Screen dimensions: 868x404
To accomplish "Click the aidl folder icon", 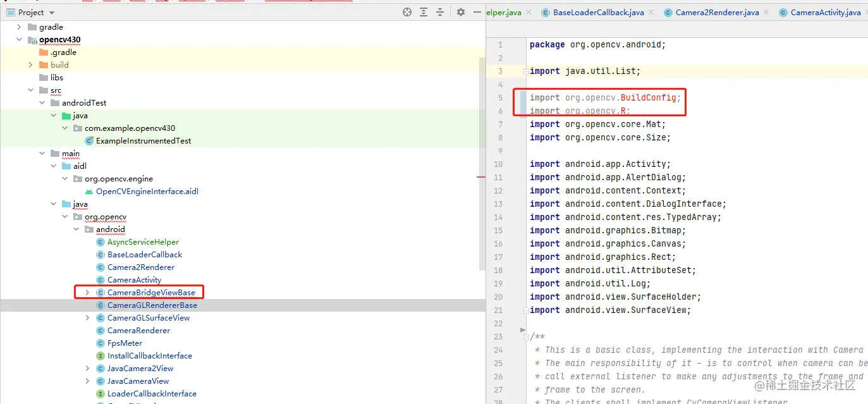I will [66, 166].
